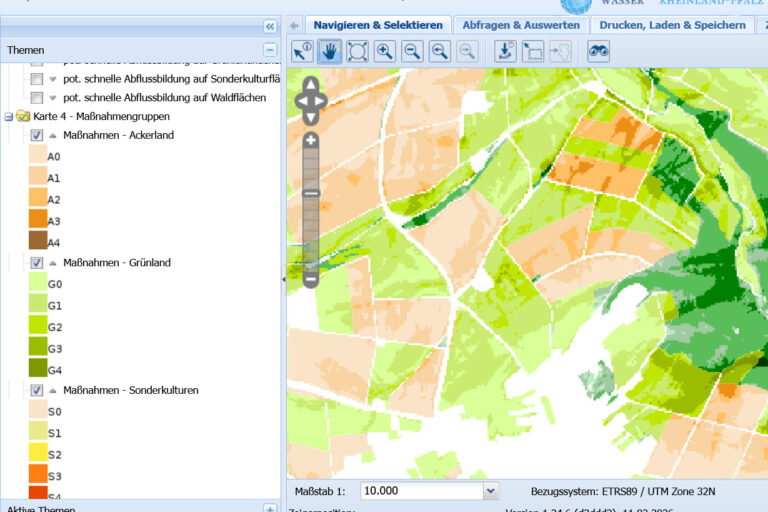This screenshot has height=512, width=768.
Task: Click the S1 legend label
Action: 55,434
